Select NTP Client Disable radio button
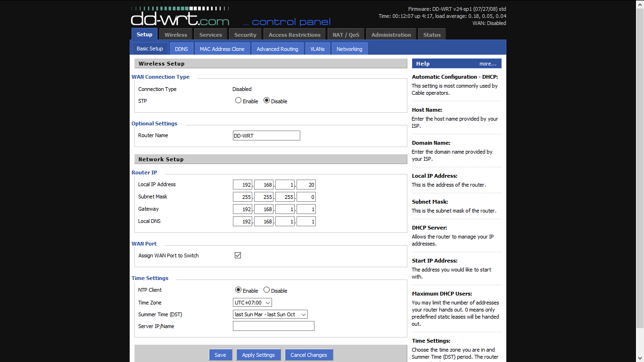The width and height of the screenshot is (644, 362). pyautogui.click(x=266, y=290)
